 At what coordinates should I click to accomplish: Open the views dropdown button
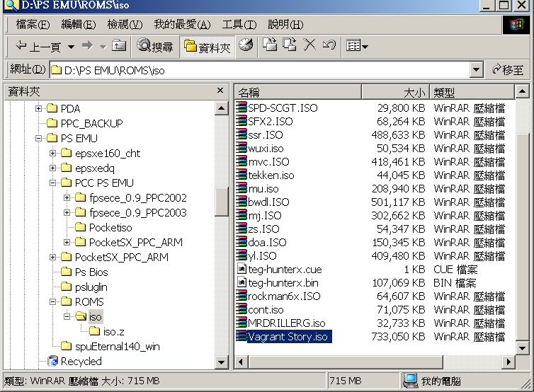coord(357,45)
